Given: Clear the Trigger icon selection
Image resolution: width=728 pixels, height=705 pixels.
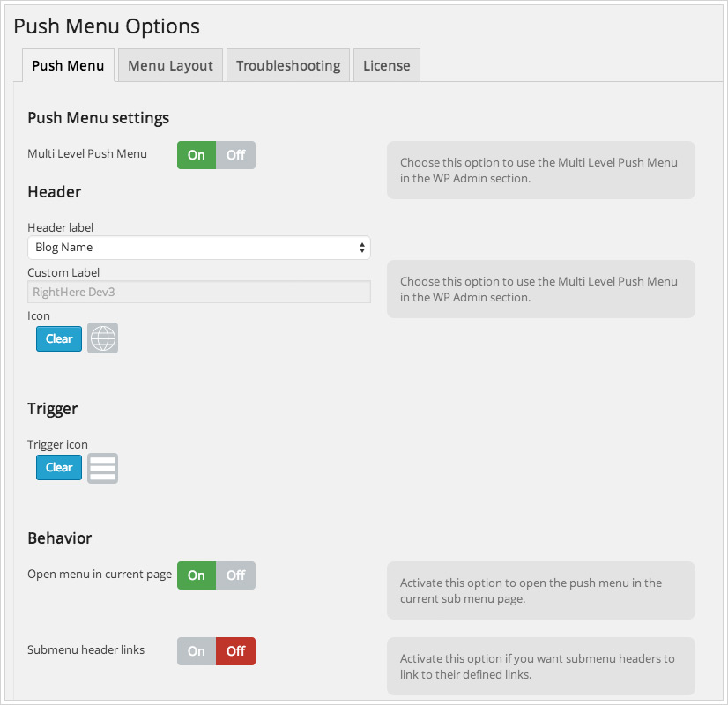Looking at the screenshot, I should 59,467.
